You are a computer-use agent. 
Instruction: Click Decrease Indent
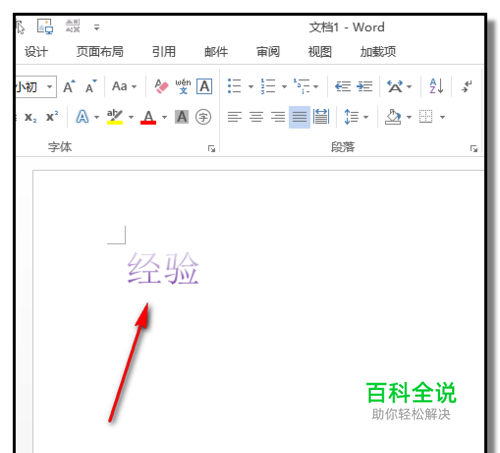[343, 87]
